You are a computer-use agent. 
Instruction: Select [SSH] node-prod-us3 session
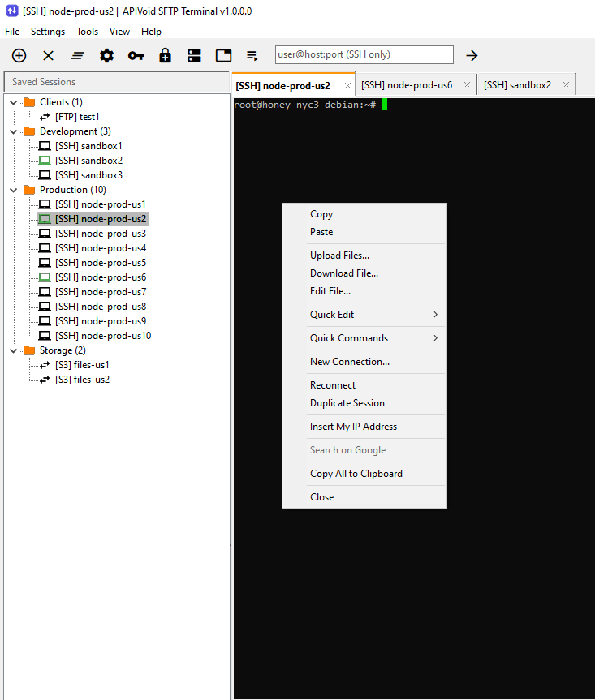coord(101,234)
